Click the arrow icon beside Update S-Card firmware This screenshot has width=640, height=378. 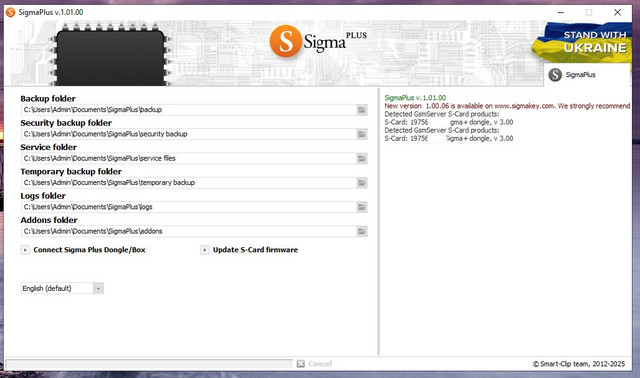coord(204,250)
